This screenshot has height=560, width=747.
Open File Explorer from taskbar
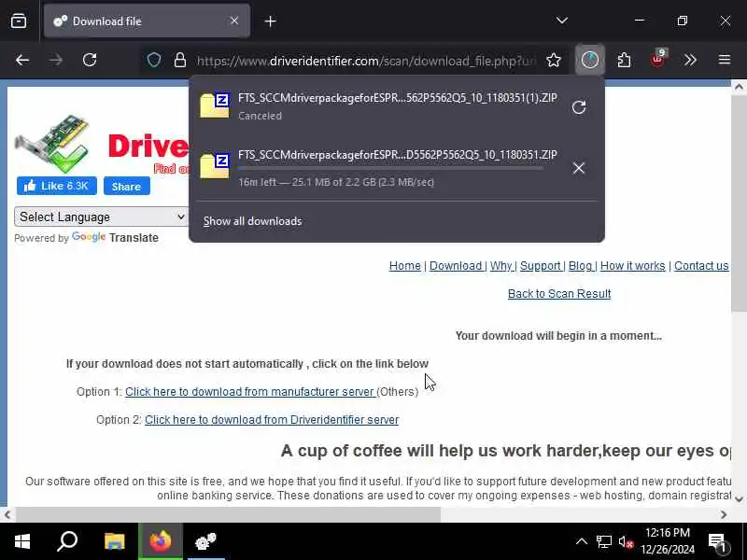pyautogui.click(x=114, y=541)
